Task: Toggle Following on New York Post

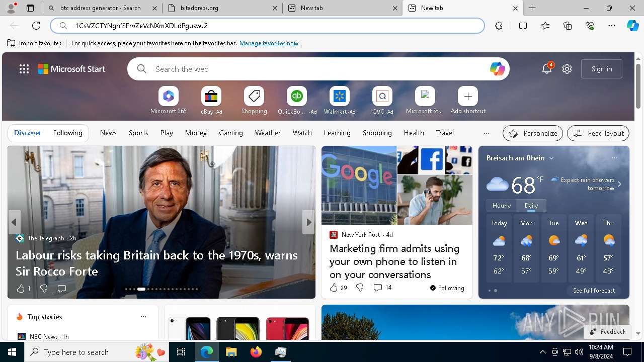Action: click(447, 288)
